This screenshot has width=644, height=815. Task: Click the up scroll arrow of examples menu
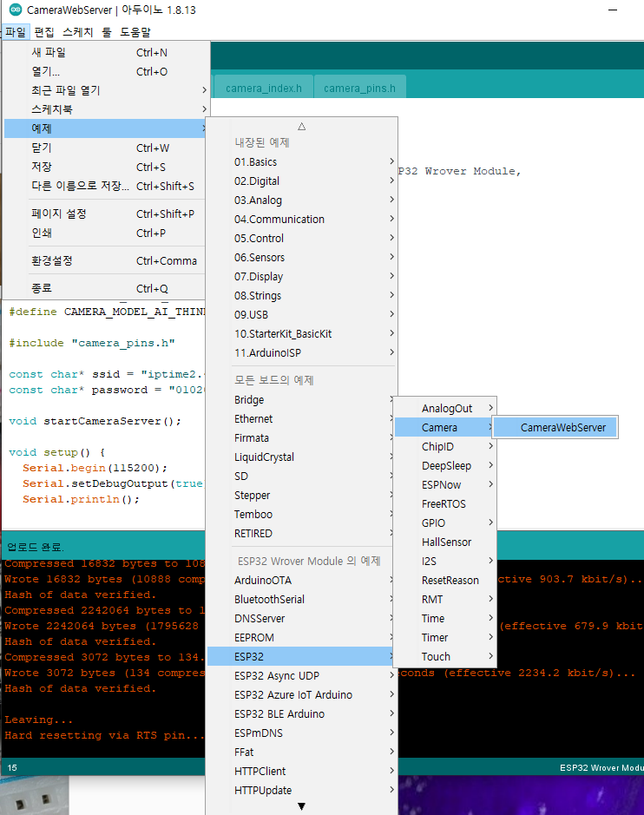point(301,127)
